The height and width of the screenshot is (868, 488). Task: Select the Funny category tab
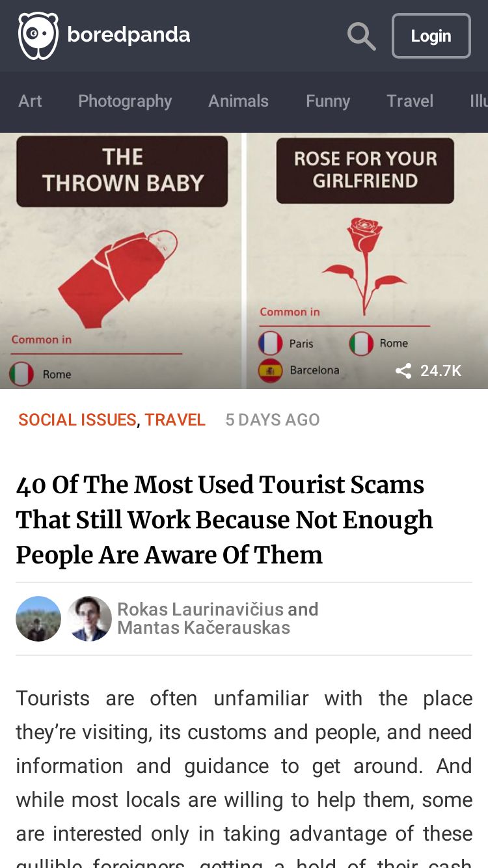tap(328, 101)
